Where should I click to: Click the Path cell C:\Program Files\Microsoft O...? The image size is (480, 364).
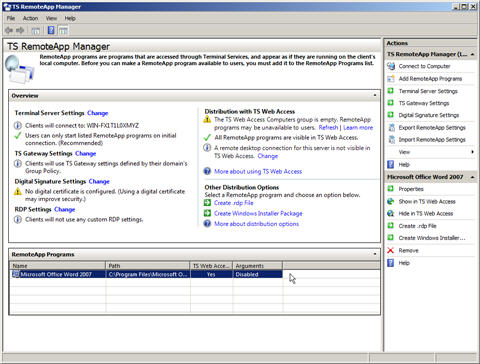point(148,274)
